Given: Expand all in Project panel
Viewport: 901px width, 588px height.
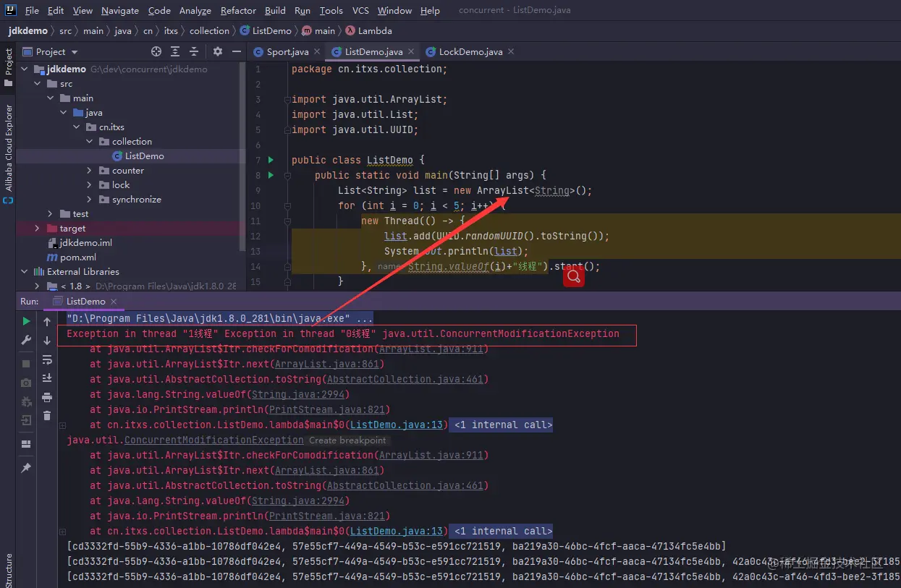Looking at the screenshot, I should tap(175, 51).
